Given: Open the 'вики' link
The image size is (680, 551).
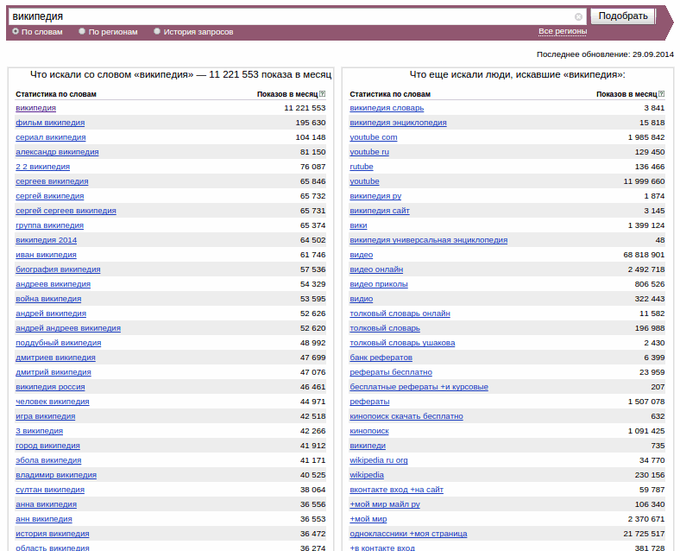Looking at the screenshot, I should 358,225.
